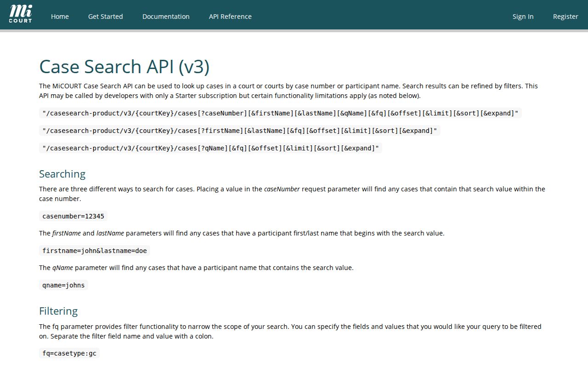Click the italic lastName parameter word
The width and height of the screenshot is (588, 368).
tap(110, 233)
